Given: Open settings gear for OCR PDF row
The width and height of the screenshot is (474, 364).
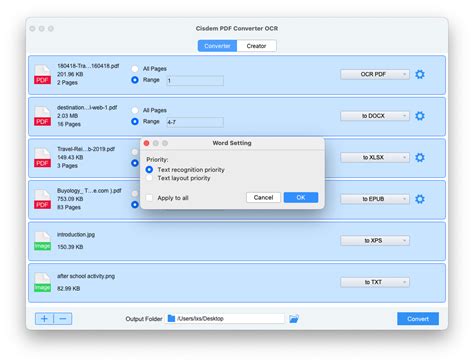Looking at the screenshot, I should [x=420, y=74].
